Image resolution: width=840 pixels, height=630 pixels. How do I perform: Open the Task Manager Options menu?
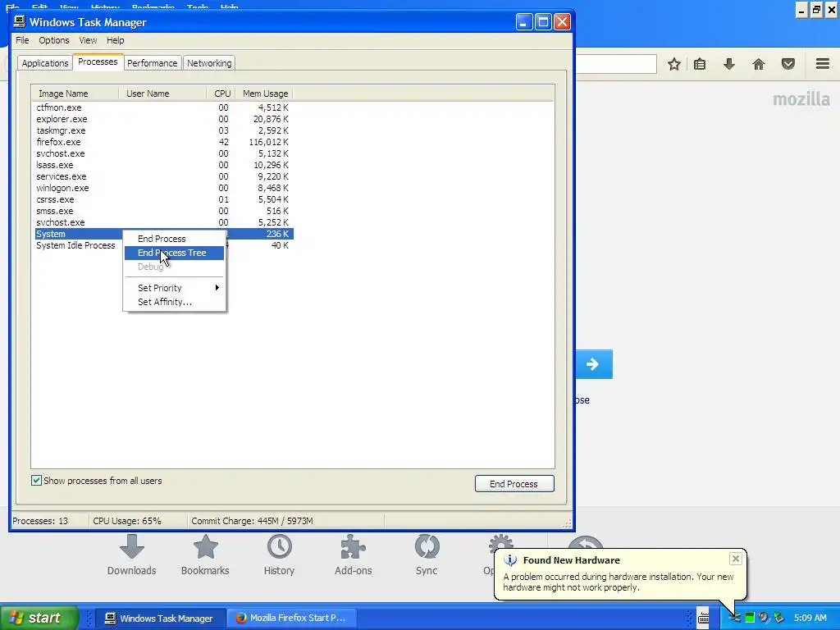tap(53, 40)
